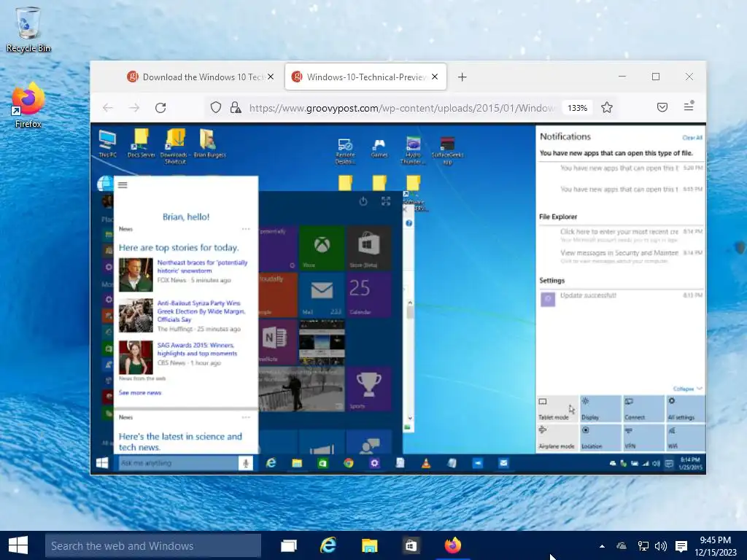Toggle the pictured 'Tablet mode' quick action
747x560 pixels.
557,408
